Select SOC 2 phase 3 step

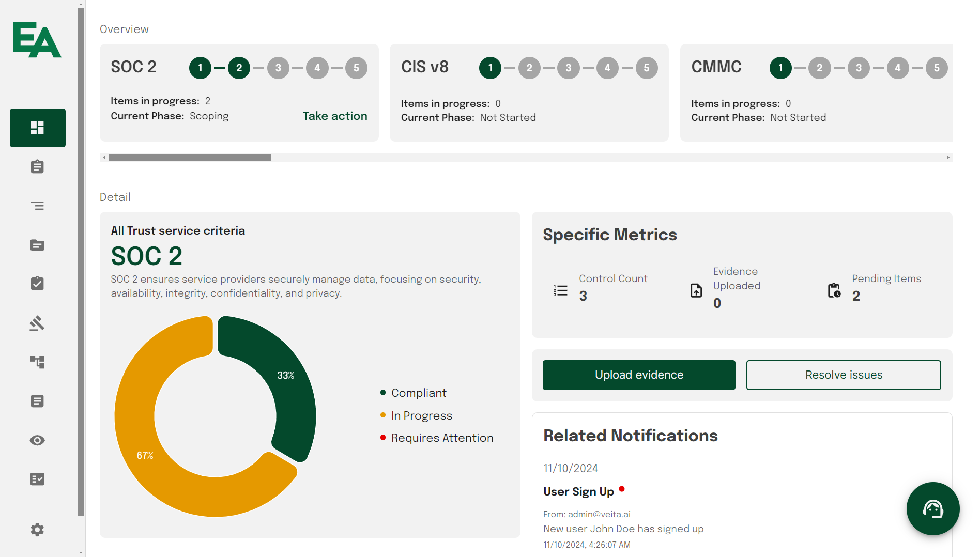coord(278,68)
